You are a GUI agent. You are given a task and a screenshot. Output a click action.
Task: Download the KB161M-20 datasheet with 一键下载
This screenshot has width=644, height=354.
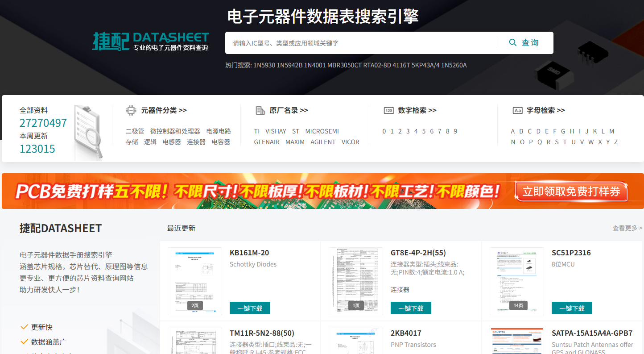coord(250,308)
